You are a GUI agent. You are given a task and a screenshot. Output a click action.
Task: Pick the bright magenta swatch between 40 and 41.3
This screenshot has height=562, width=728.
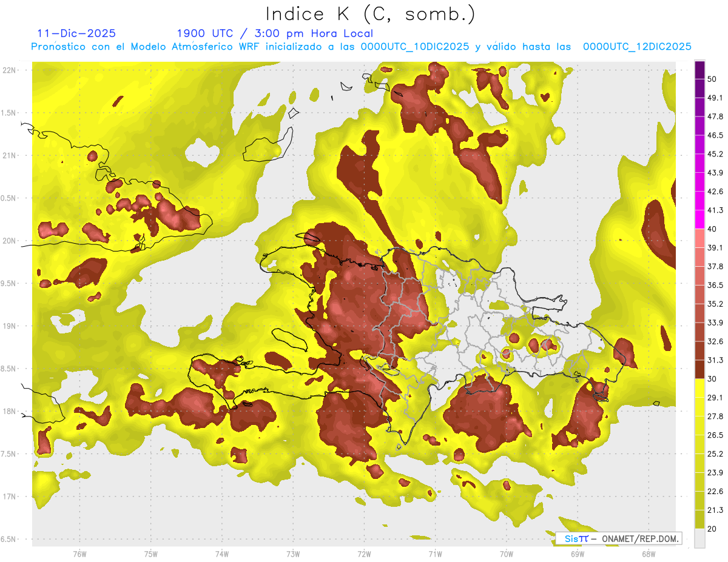tap(699, 219)
